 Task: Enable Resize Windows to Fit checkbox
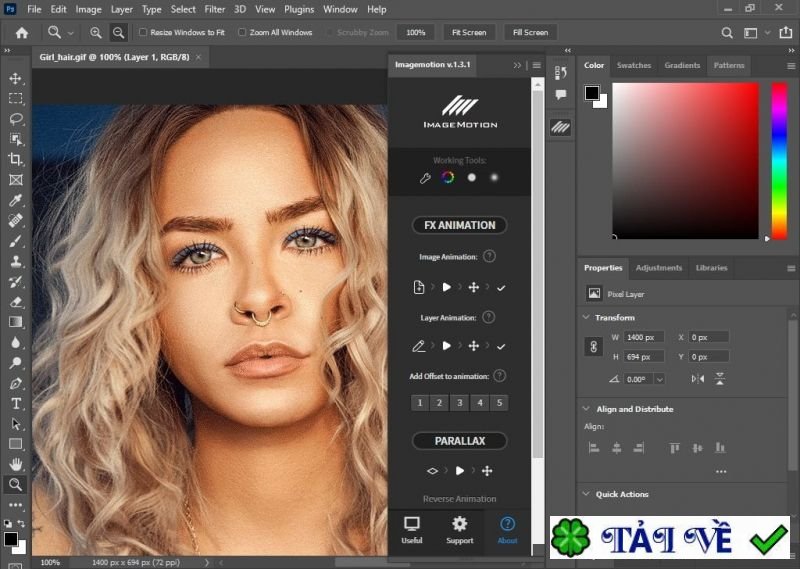[143, 32]
